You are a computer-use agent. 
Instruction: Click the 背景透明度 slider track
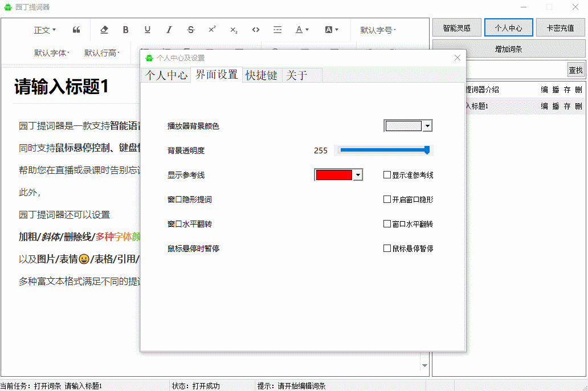(383, 150)
